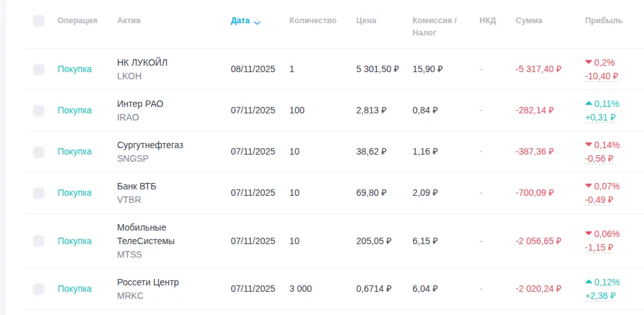Click red down-arrow in ЛУКОЙЛ profit cell

pyautogui.click(x=588, y=62)
